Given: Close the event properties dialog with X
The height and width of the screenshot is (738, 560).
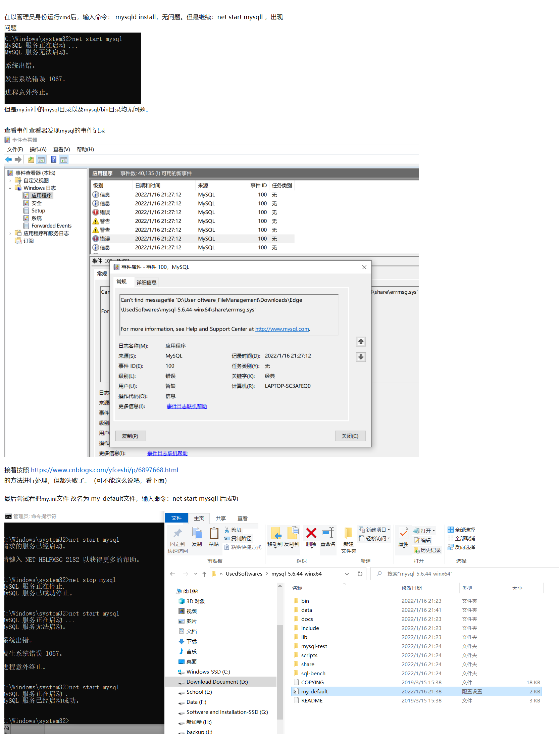Looking at the screenshot, I should [x=364, y=267].
